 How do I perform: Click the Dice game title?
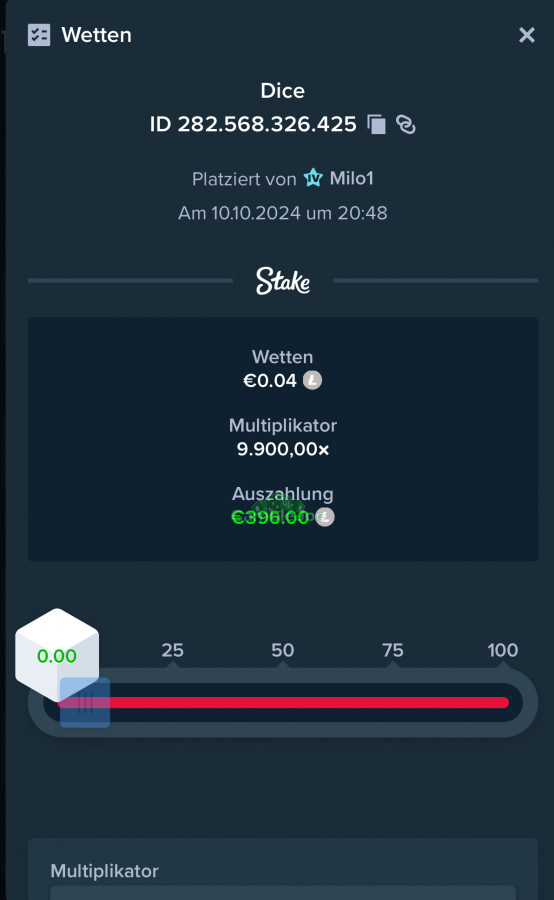tap(282, 91)
